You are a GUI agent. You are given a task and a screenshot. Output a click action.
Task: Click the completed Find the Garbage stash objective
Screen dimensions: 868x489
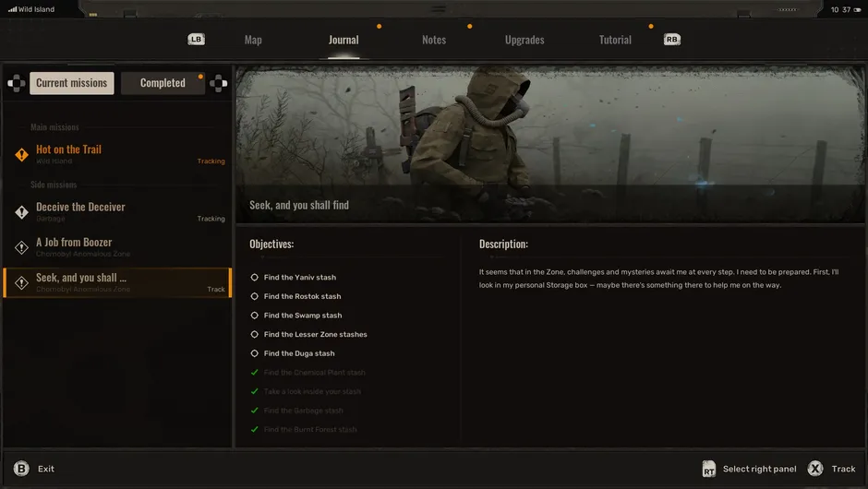click(x=303, y=411)
